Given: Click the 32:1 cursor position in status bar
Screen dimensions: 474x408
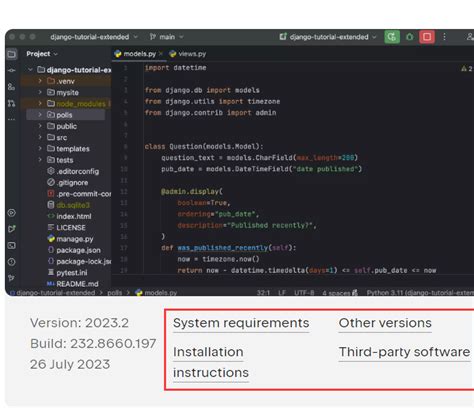Looking at the screenshot, I should point(263,293).
